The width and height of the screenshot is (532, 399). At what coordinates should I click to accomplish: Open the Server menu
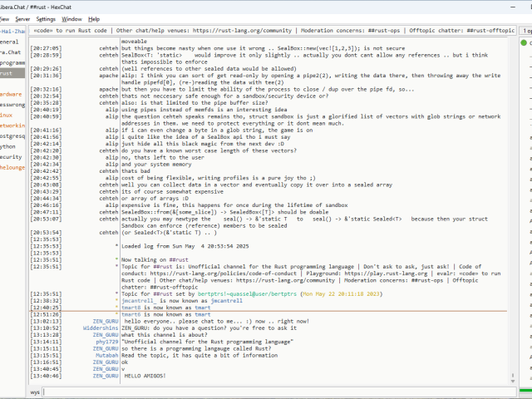[x=22, y=18]
